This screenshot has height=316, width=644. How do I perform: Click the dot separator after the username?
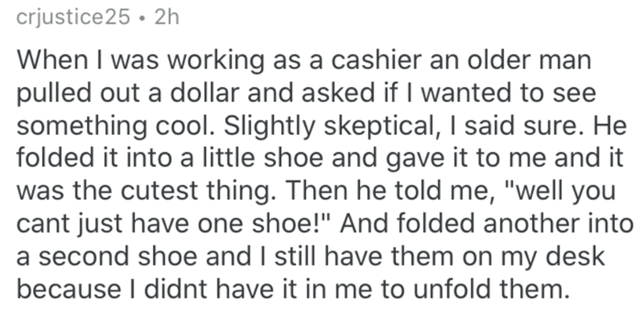[142, 18]
